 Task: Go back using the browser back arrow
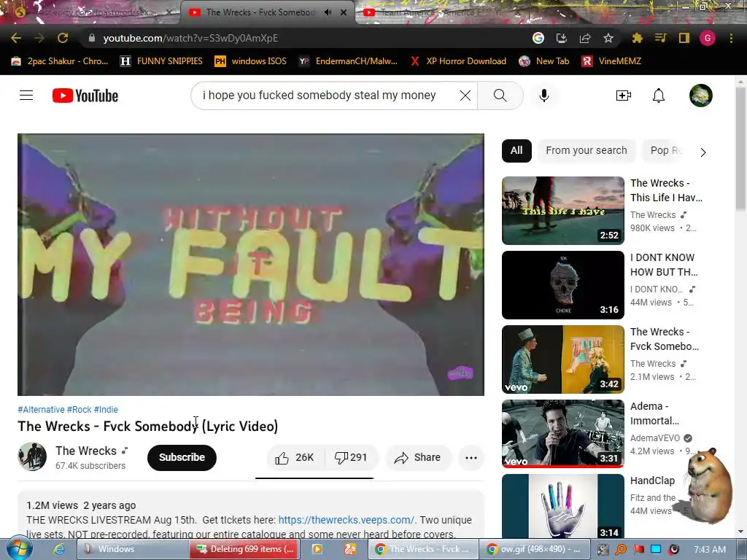16,38
